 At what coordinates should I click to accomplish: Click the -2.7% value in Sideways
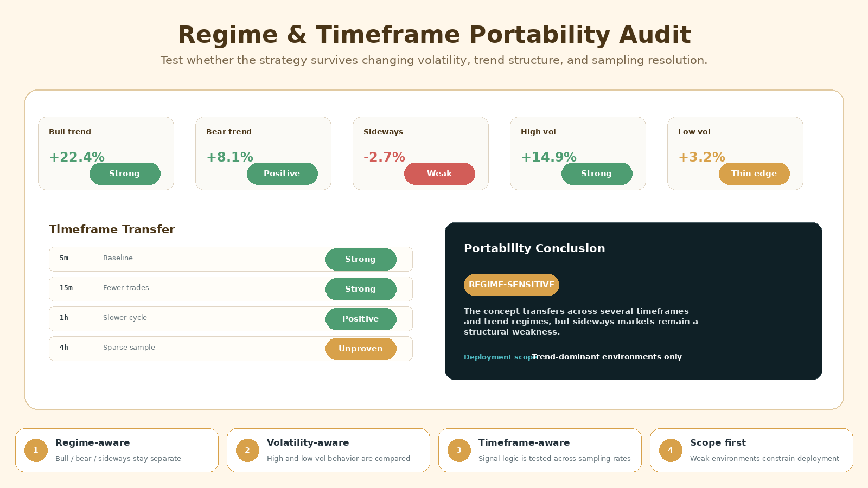click(x=384, y=157)
